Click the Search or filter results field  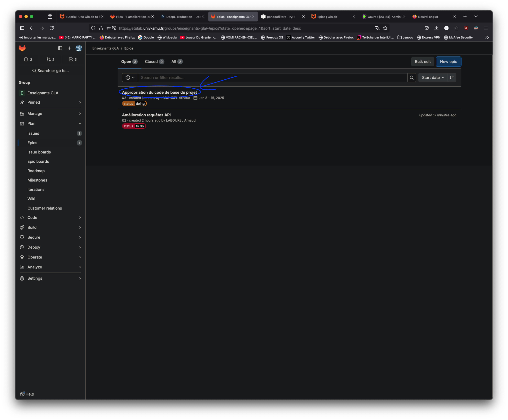pyautogui.click(x=273, y=77)
